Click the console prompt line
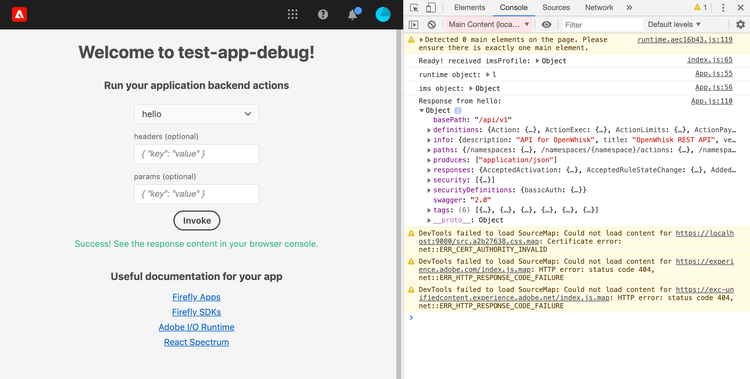 [x=576, y=318]
